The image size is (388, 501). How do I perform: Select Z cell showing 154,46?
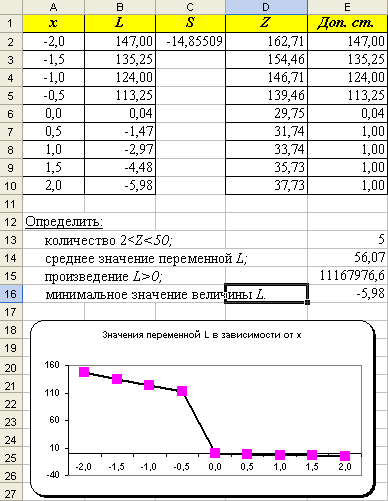(266, 59)
